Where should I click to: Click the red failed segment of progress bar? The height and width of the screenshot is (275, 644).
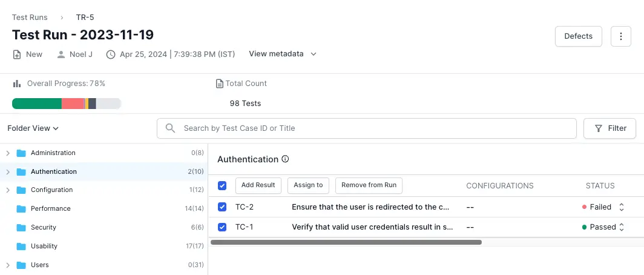click(73, 104)
